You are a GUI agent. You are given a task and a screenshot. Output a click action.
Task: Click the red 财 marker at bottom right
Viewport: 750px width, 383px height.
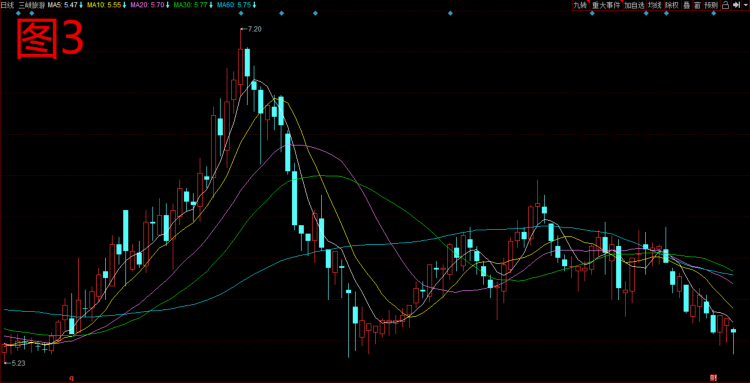pyautogui.click(x=714, y=378)
